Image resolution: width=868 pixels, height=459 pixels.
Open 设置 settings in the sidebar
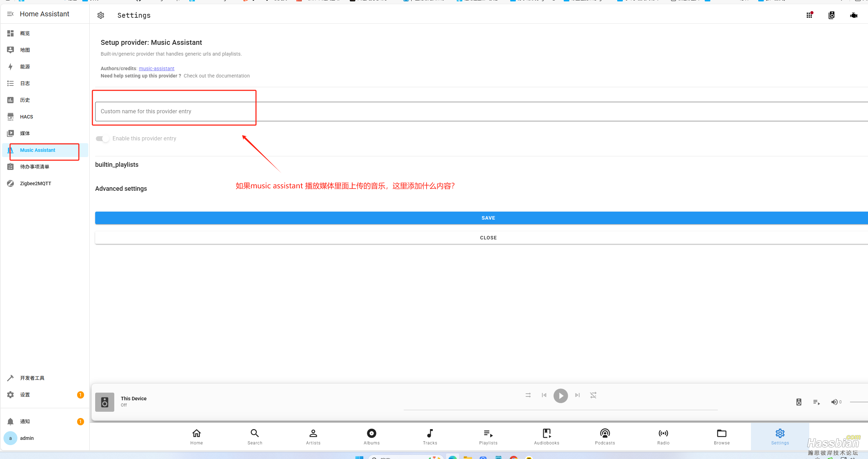(x=44, y=395)
